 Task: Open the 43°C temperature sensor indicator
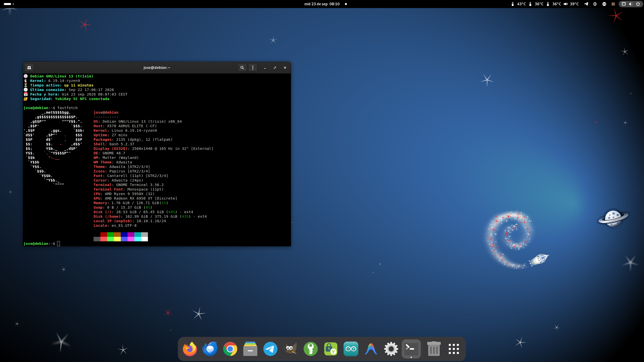[x=519, y=4]
